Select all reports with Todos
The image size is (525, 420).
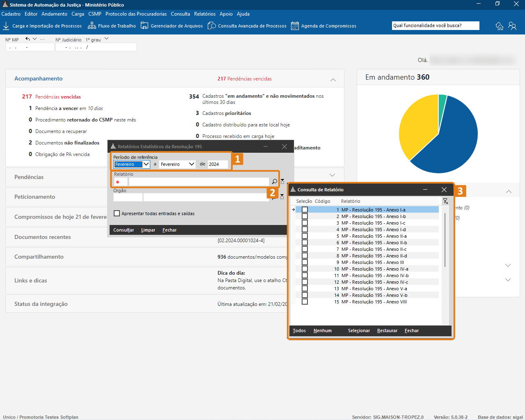tap(299, 330)
